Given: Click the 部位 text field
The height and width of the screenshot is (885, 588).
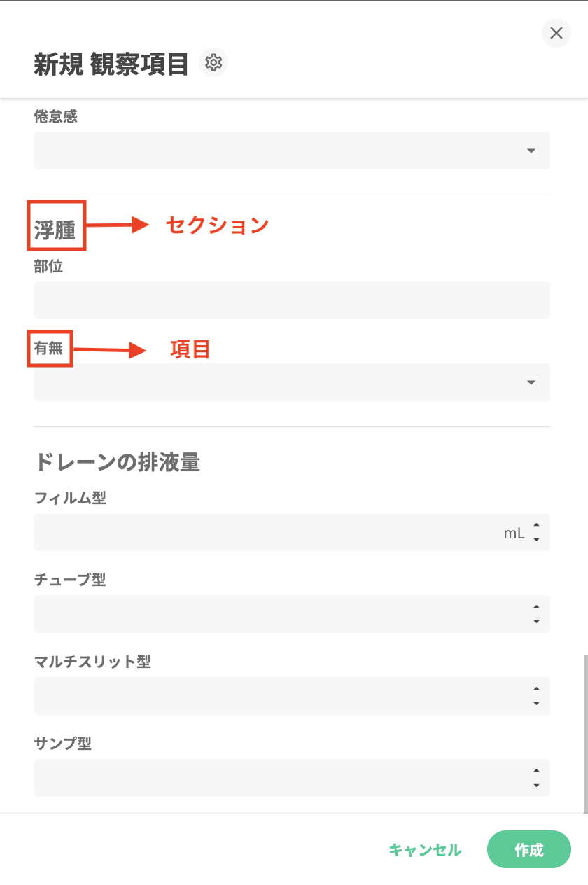Looking at the screenshot, I should tap(291, 300).
